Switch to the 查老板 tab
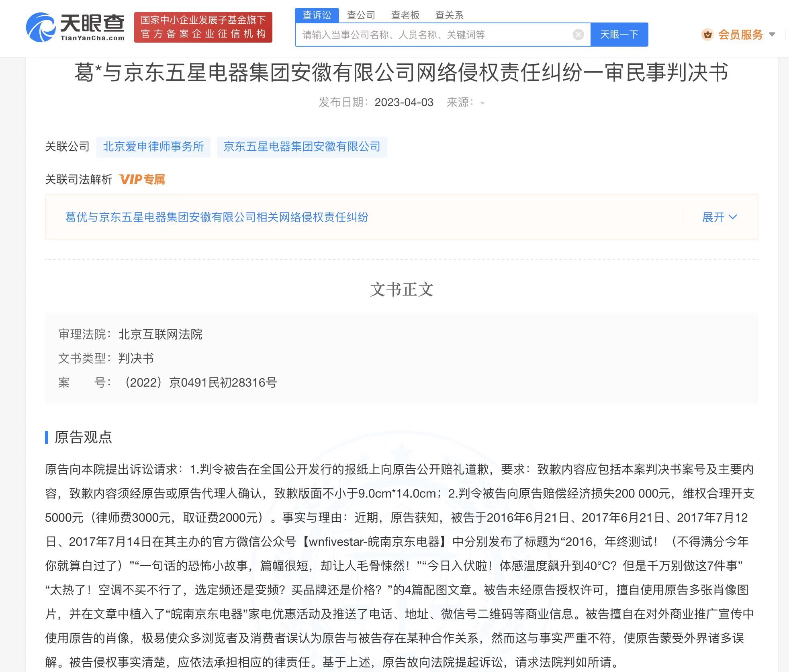 click(x=406, y=15)
